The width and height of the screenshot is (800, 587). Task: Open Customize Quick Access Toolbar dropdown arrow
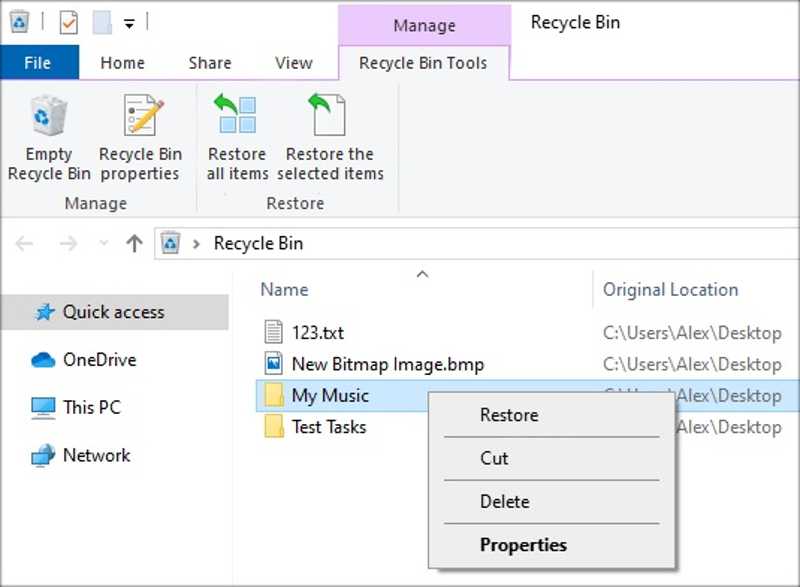point(130,23)
